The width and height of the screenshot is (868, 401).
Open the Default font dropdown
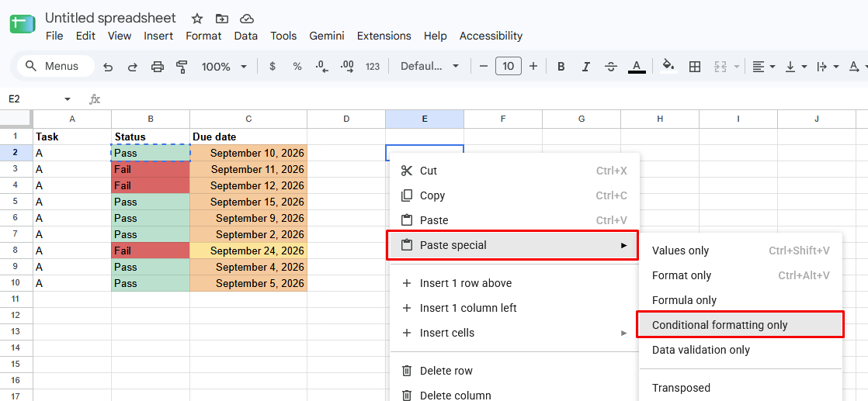coord(430,67)
